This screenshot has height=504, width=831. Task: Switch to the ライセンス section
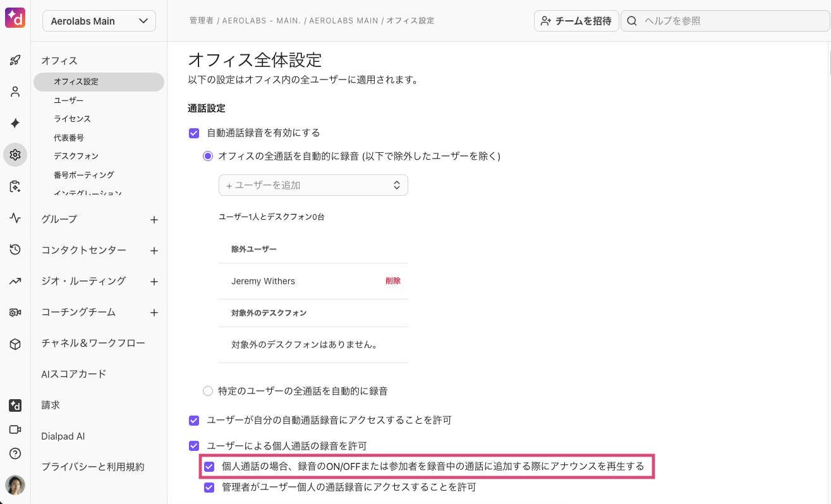[71, 118]
